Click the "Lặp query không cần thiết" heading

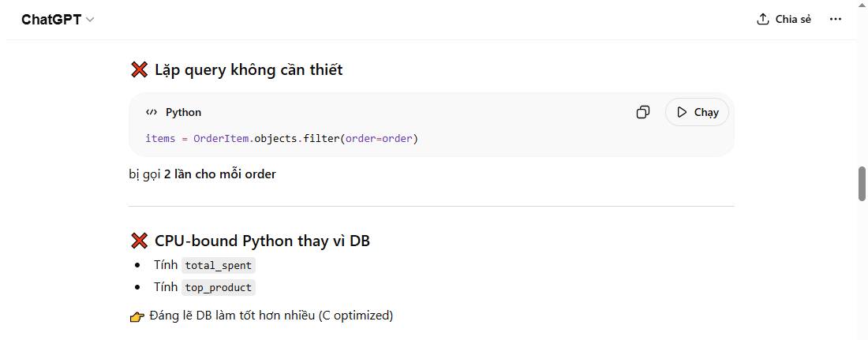coord(249,70)
